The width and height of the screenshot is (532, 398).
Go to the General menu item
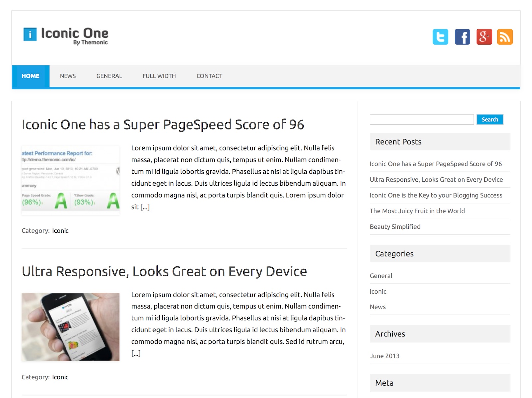[x=109, y=76]
